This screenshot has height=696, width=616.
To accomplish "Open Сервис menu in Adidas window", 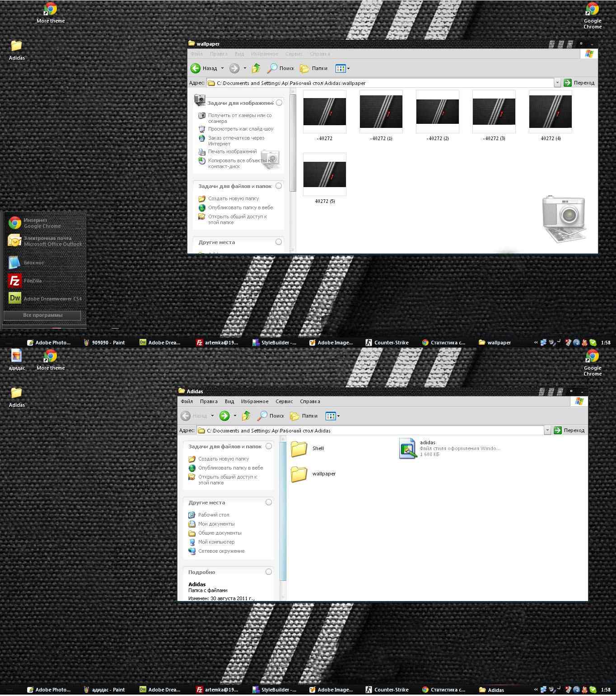I will coord(284,401).
